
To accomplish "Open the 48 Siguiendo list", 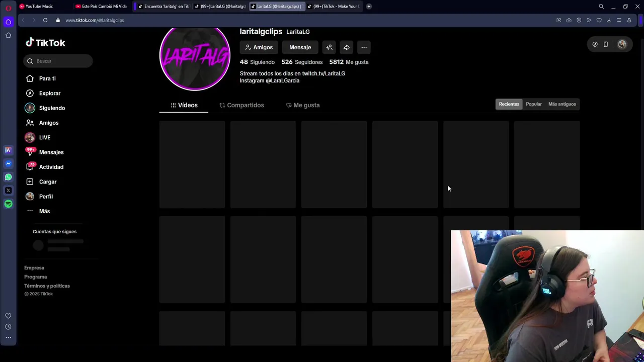I will pos(257,62).
